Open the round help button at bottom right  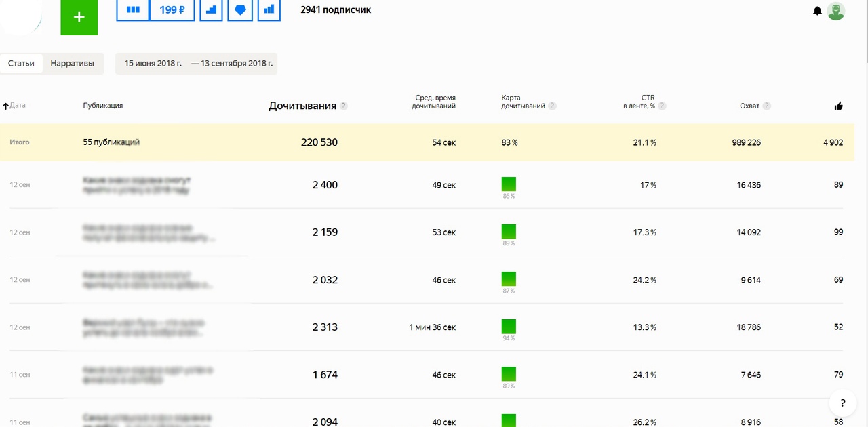click(x=842, y=403)
